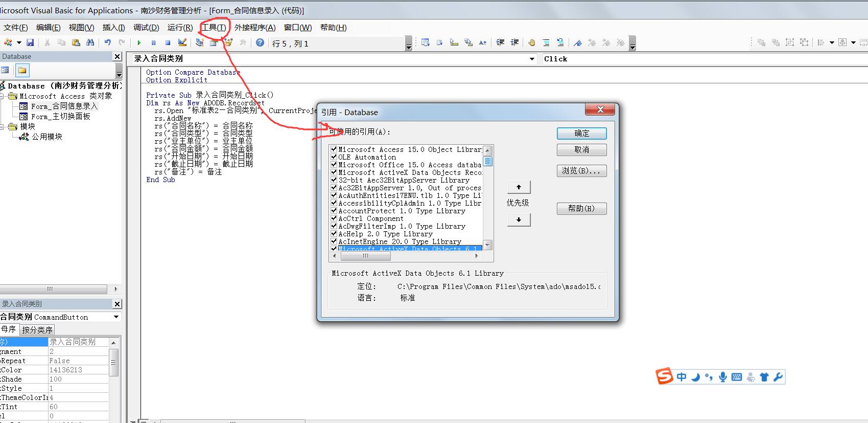Uncheck AcHelp 2.0 Type Library
Screen dimensions: 868x423
point(334,234)
